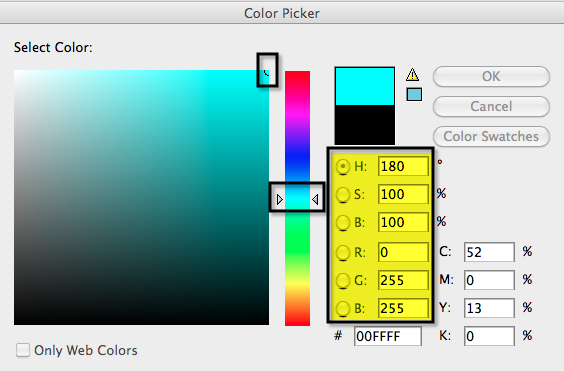
Task: Click the K black percentage field
Action: [x=489, y=336]
